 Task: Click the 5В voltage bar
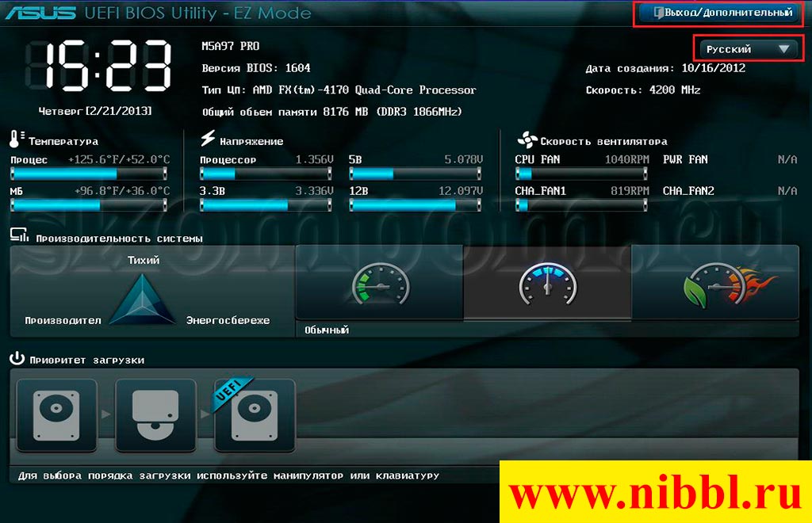pyautogui.click(x=416, y=174)
